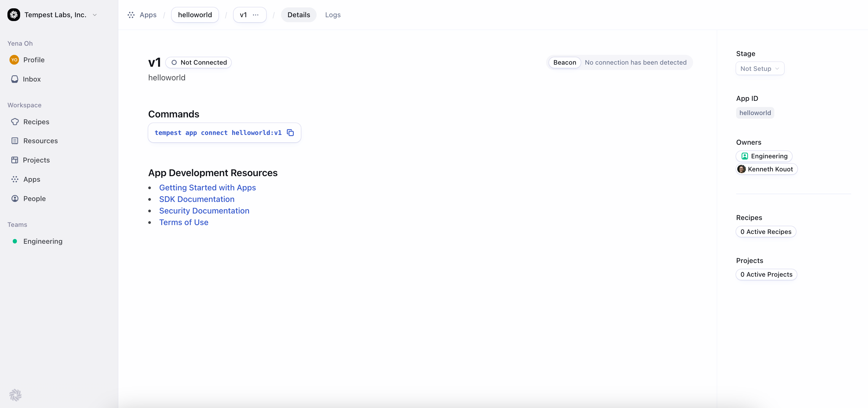The height and width of the screenshot is (408, 868).
Task: Click the Projects icon in sidebar
Action: pyautogui.click(x=15, y=160)
